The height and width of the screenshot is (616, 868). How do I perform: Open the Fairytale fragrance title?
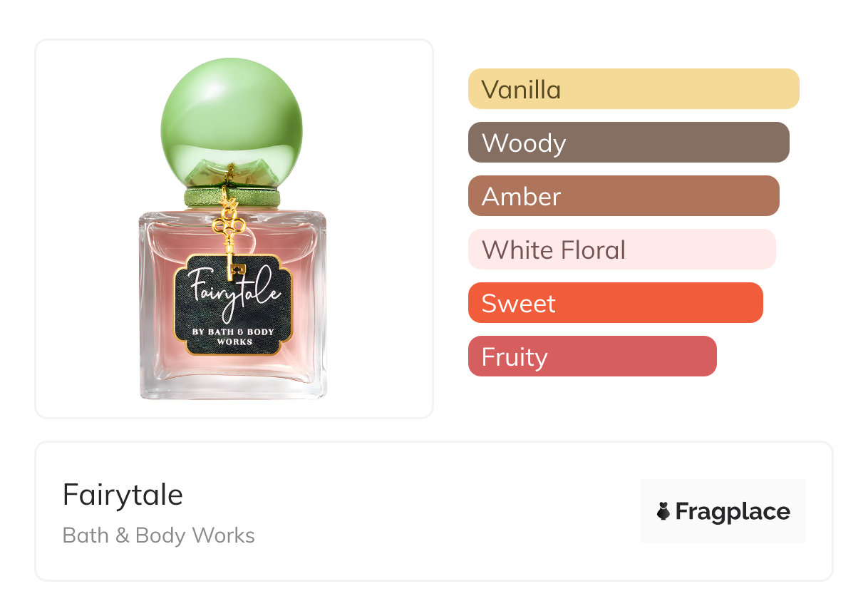tap(123, 495)
